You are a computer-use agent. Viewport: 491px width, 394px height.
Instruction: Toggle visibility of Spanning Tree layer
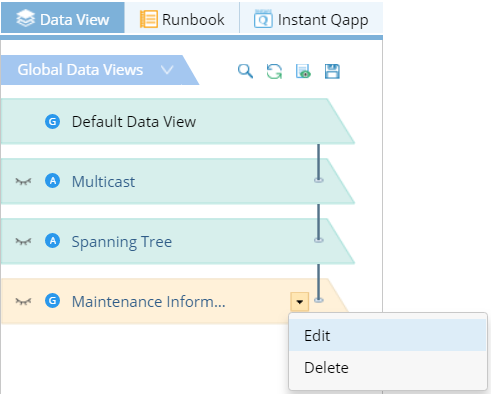point(23,241)
